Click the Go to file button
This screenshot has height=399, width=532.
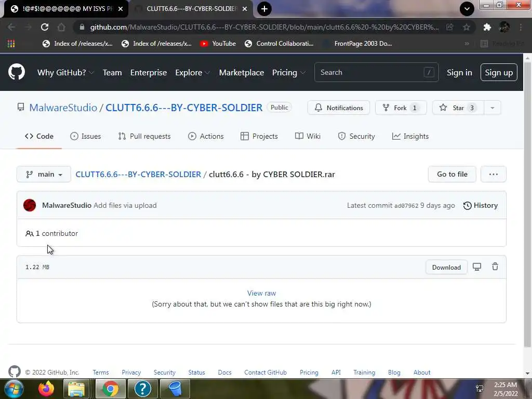click(x=452, y=174)
